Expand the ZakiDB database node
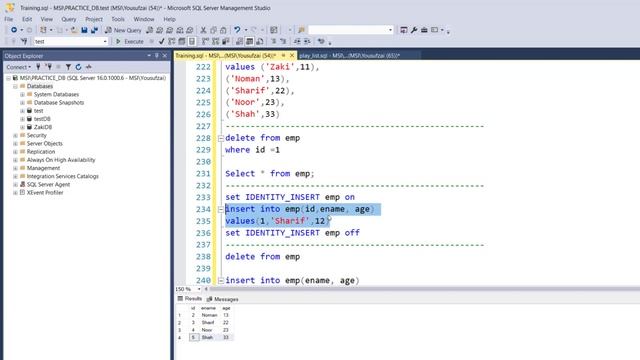640x360 pixels. tap(22, 127)
